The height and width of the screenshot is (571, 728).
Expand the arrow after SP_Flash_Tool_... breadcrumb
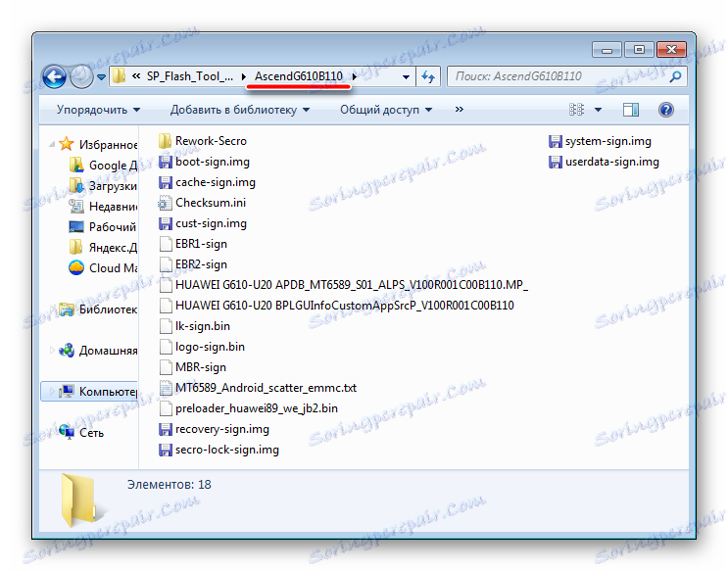(243, 76)
